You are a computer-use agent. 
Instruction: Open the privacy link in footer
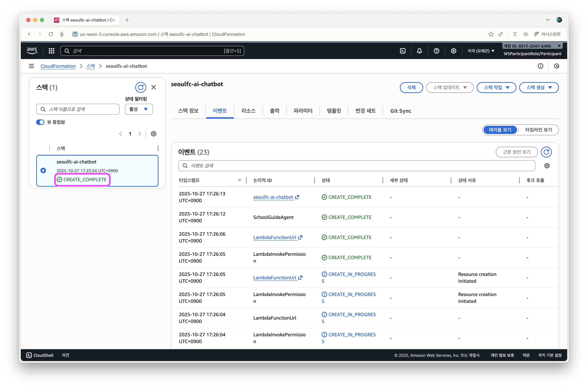(x=502, y=355)
